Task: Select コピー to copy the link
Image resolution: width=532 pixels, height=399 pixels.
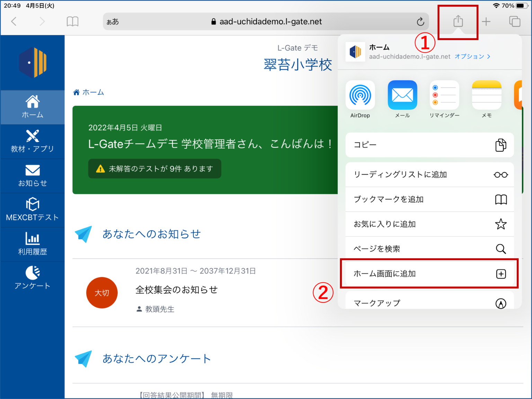Action: coord(429,145)
